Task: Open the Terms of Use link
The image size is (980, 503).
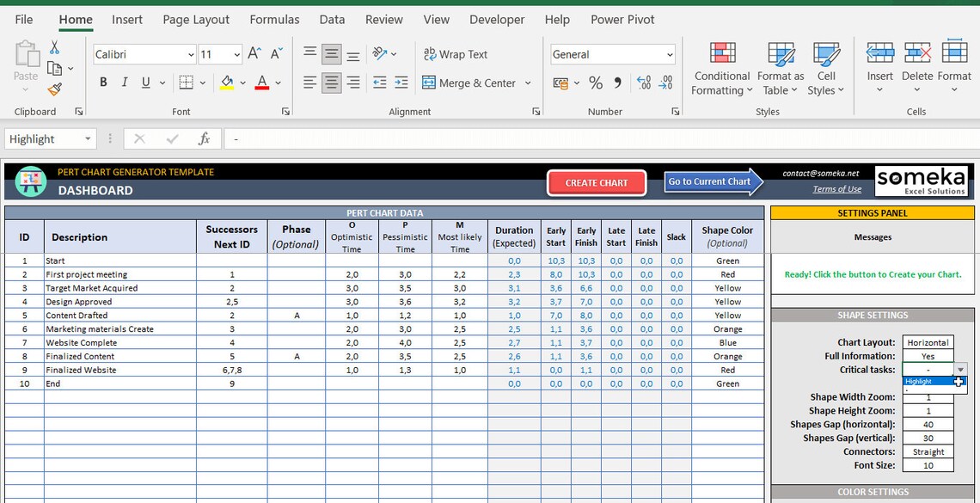Action: [836, 188]
